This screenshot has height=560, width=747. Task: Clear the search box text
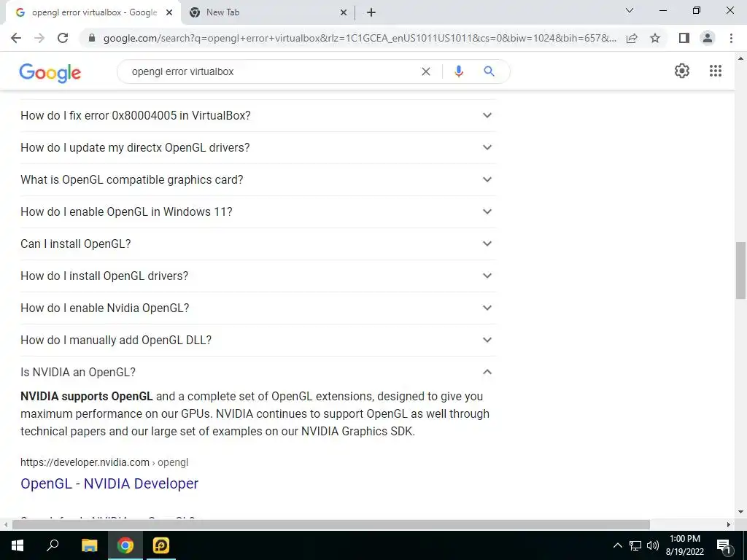426,71
